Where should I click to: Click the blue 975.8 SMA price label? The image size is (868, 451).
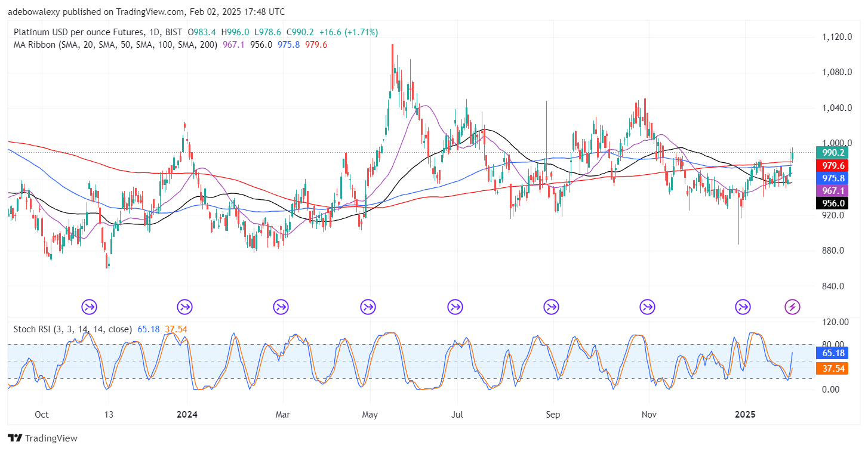coord(831,178)
